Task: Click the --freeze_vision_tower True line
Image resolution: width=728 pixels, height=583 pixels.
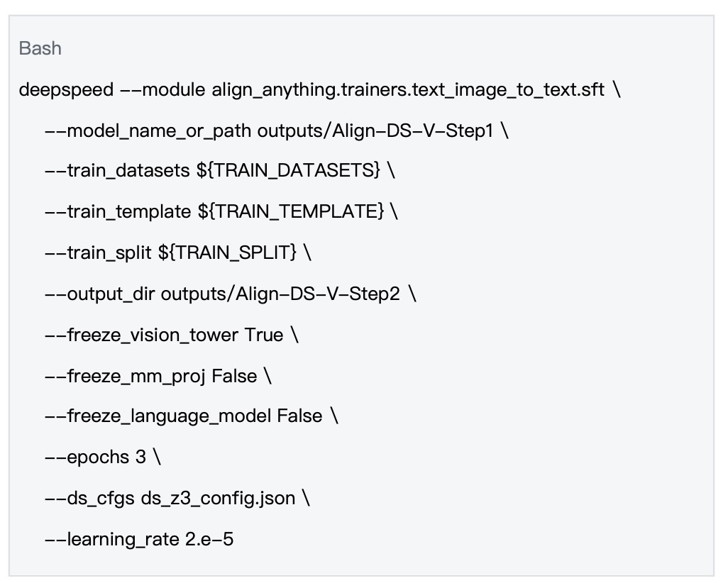Action: 172,335
